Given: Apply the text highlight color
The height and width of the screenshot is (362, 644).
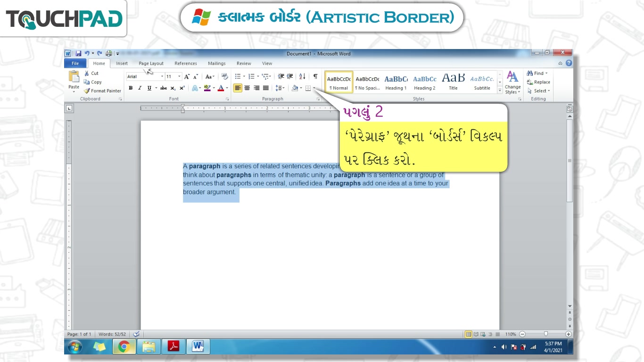Looking at the screenshot, I should click(207, 88).
